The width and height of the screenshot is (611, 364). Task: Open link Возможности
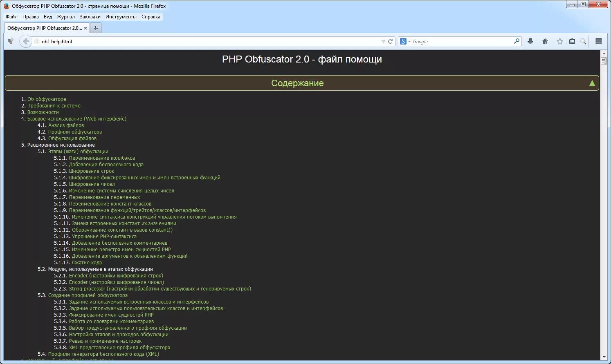[43, 112]
